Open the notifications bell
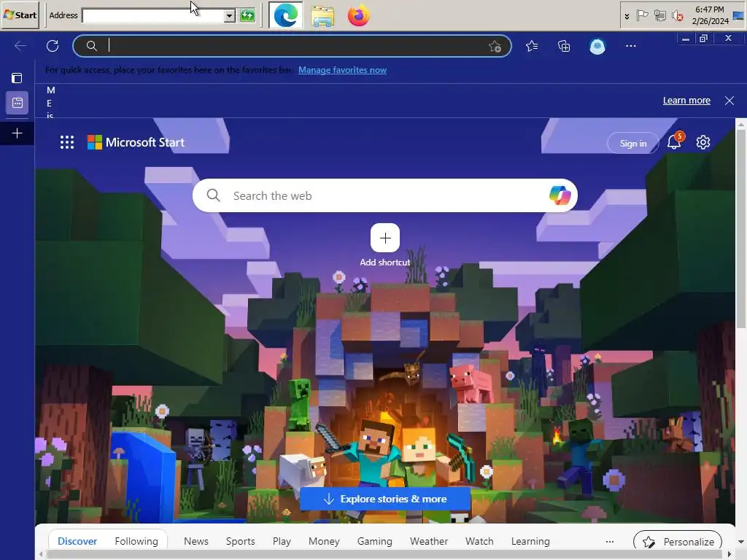 point(674,142)
